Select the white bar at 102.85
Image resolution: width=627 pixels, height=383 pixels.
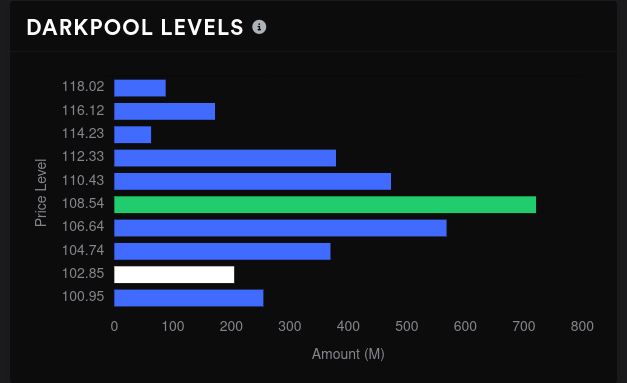174,275
